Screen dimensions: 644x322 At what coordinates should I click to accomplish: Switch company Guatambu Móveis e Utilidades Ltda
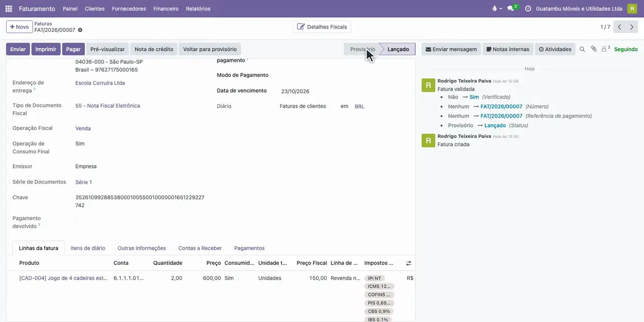point(579,9)
